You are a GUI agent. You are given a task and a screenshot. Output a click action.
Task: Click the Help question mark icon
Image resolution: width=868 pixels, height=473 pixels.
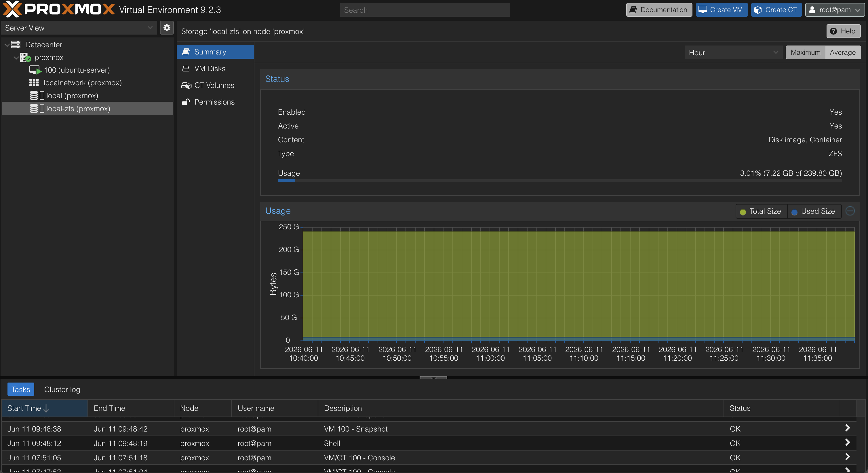[833, 31]
